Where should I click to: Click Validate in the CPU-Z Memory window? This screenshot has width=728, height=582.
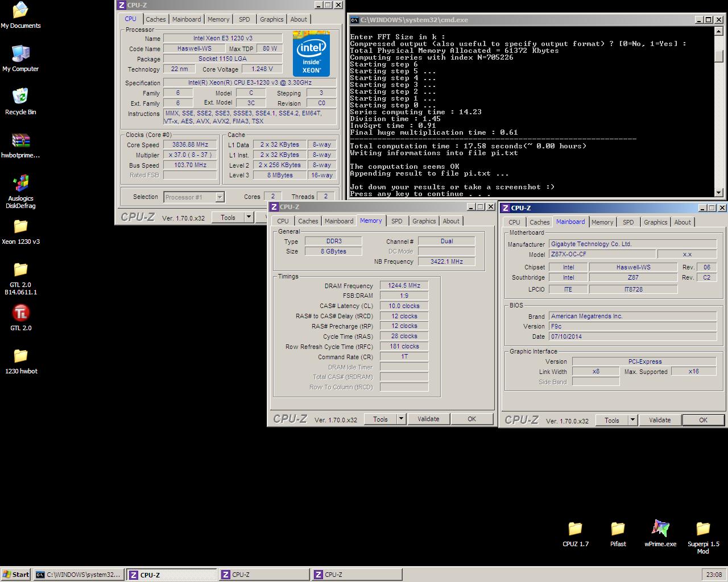point(428,419)
